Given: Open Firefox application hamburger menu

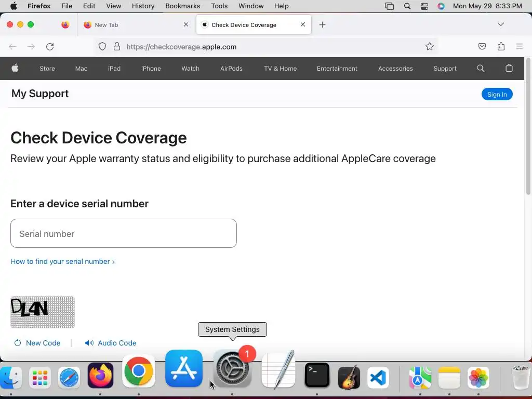Looking at the screenshot, I should click(x=519, y=46).
